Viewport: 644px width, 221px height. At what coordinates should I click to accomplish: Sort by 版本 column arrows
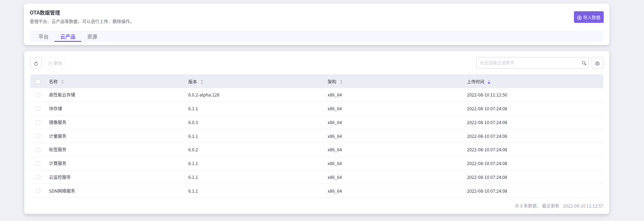(x=202, y=82)
